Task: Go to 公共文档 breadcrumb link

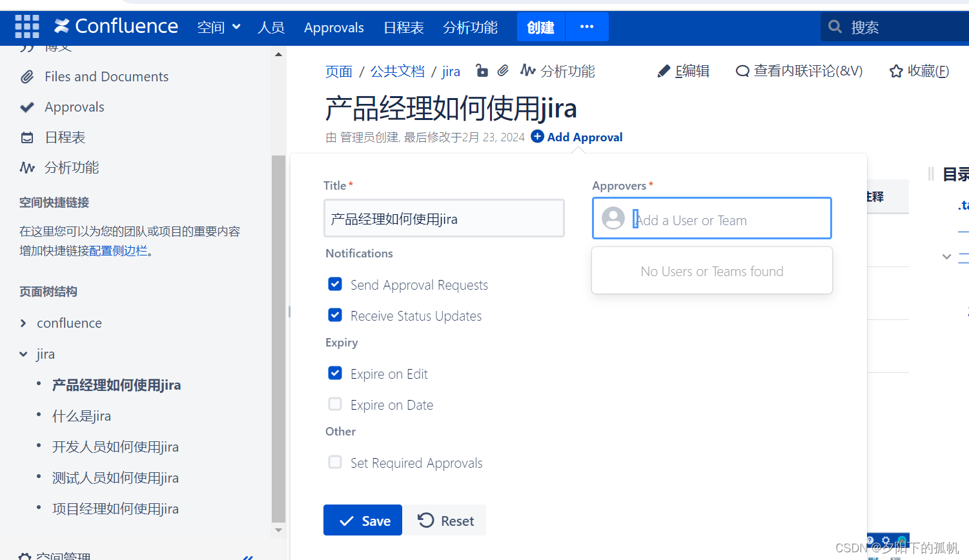Action: (398, 72)
